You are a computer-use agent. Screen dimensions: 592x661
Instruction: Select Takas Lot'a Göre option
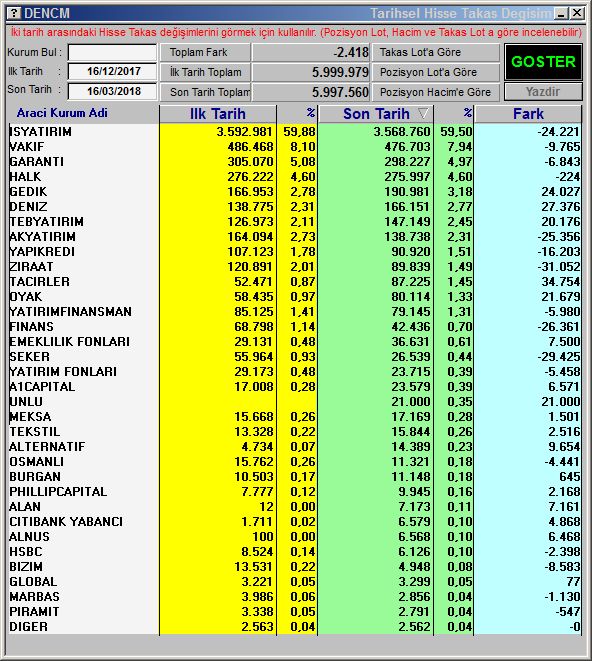436,52
